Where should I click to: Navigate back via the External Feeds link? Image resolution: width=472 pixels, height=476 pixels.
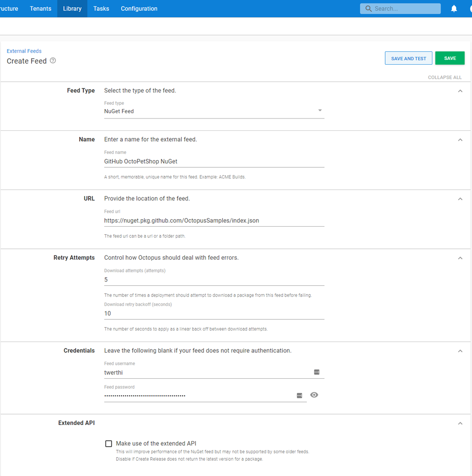tap(24, 51)
